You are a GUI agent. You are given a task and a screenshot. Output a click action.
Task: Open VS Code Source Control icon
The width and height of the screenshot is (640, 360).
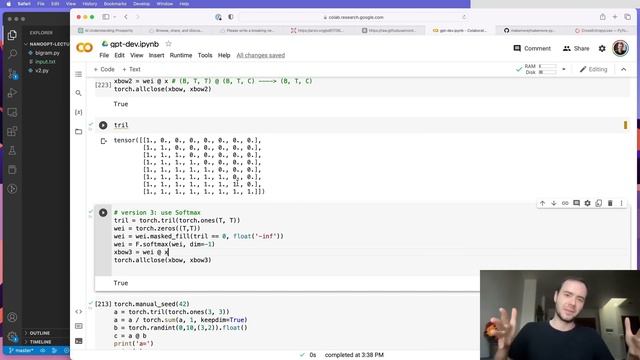point(12,73)
